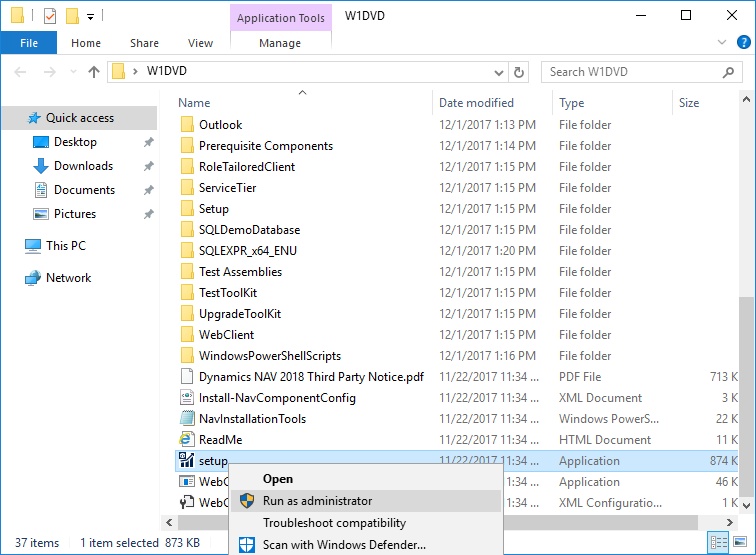Click the ServiceTier folder icon

[x=187, y=188]
